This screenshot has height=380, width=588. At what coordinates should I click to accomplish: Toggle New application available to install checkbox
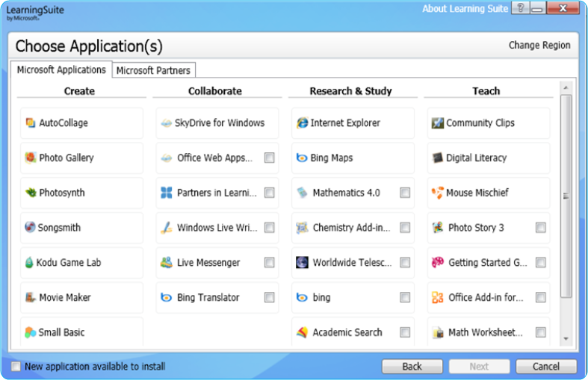(16, 367)
